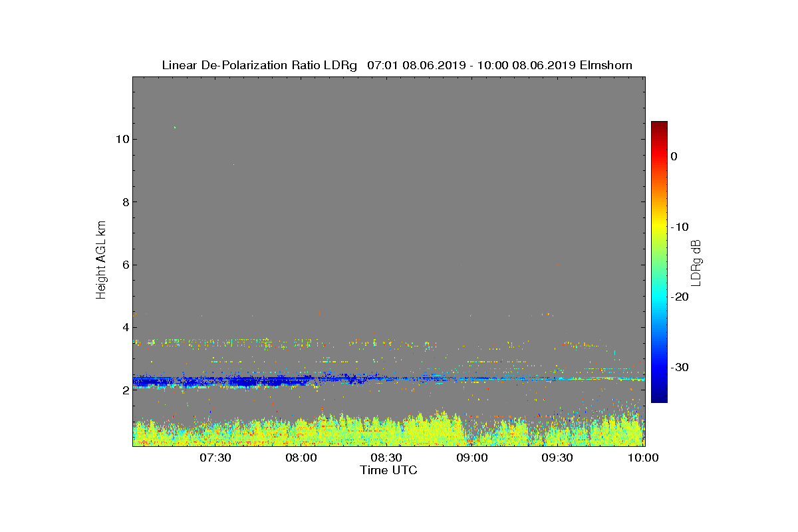Click the dark blue bottom of the colorbar
This screenshot has width=798, height=532.
click(x=659, y=396)
